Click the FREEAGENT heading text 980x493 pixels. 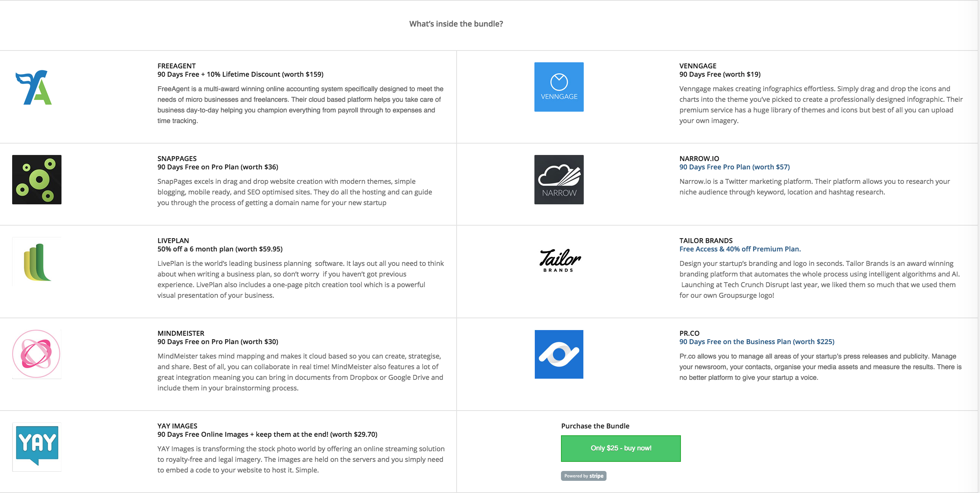pyautogui.click(x=176, y=65)
